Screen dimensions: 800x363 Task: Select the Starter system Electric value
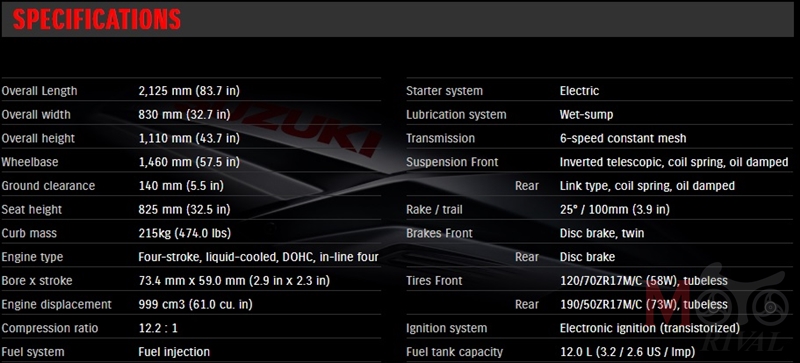[579, 91]
